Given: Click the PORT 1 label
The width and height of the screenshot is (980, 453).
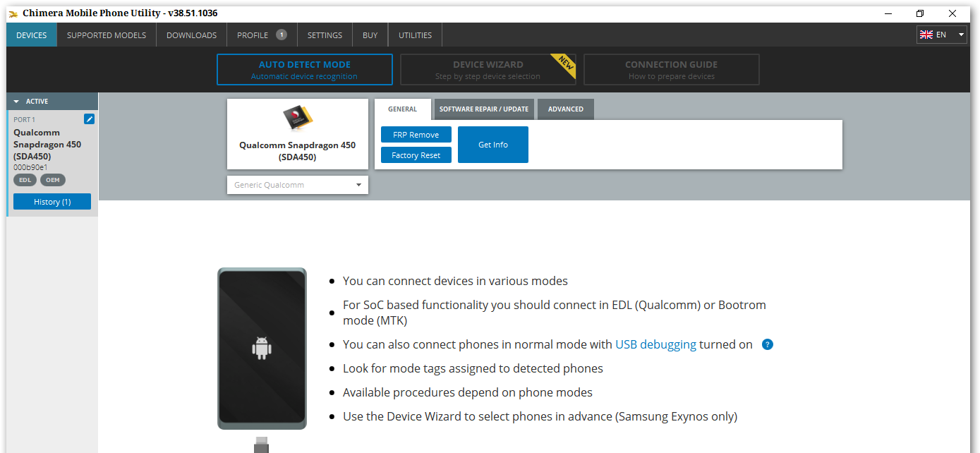Looking at the screenshot, I should click(24, 119).
